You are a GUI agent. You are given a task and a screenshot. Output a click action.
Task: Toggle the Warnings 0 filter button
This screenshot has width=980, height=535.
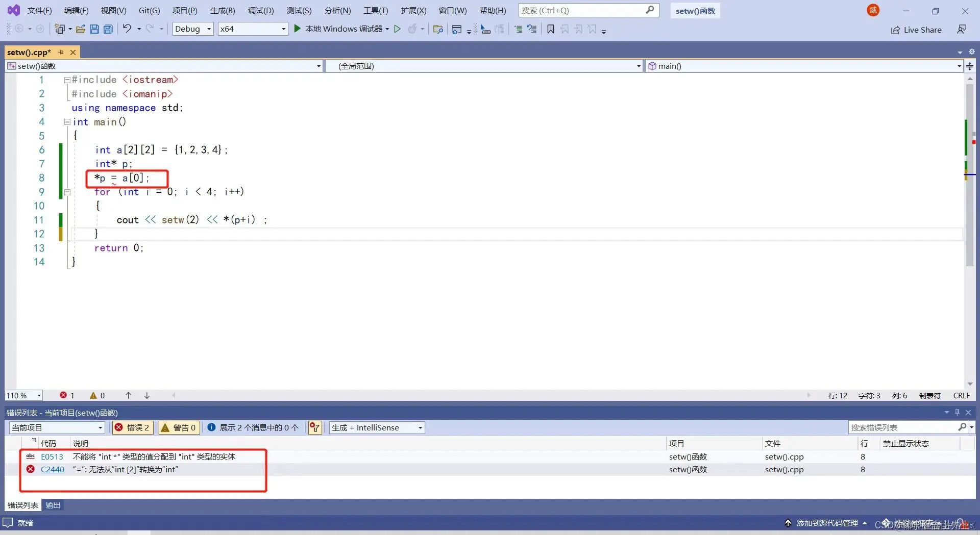pyautogui.click(x=179, y=427)
